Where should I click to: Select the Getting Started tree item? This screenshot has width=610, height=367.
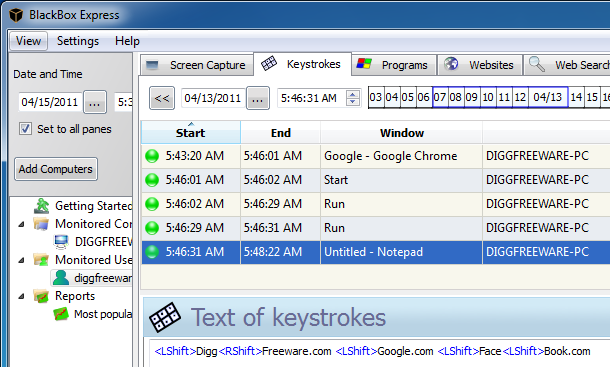click(93, 206)
